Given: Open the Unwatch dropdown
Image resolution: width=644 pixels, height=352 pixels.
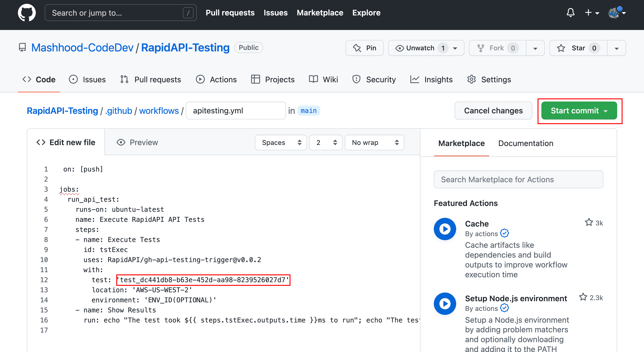Looking at the screenshot, I should 426,48.
